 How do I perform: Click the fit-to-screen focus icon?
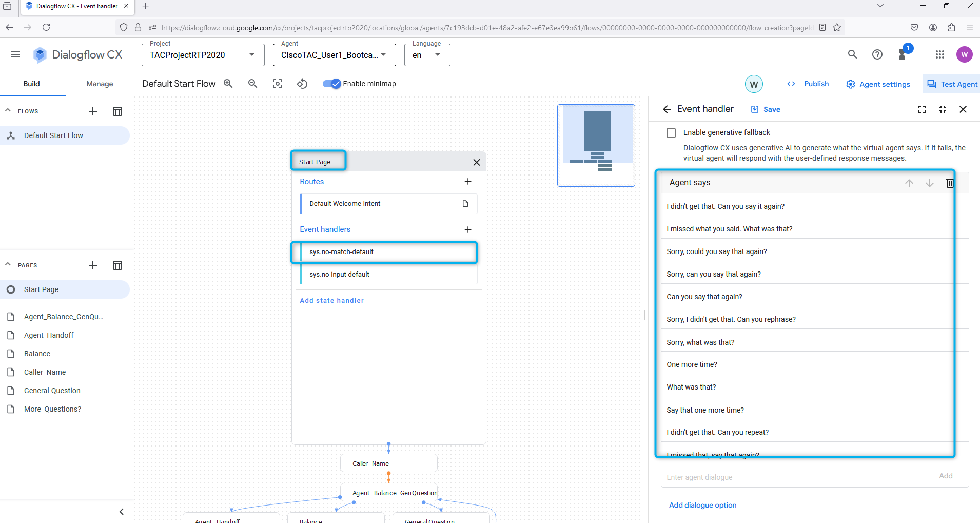tap(278, 84)
